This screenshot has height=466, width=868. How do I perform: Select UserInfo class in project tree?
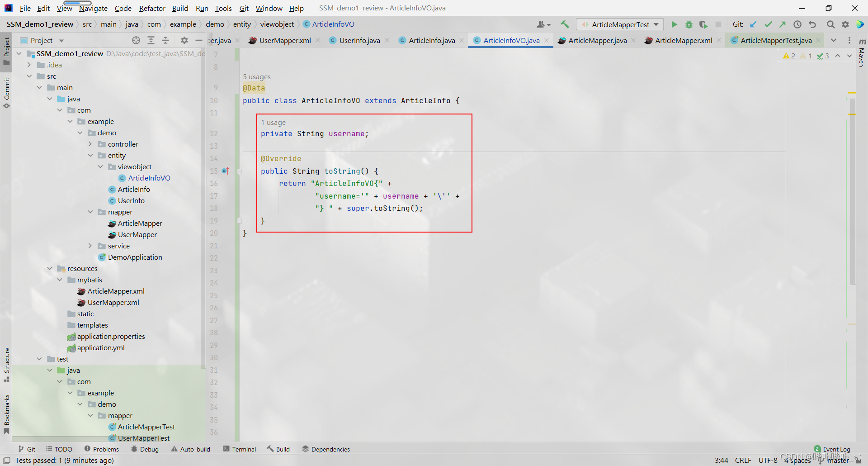pyautogui.click(x=131, y=200)
